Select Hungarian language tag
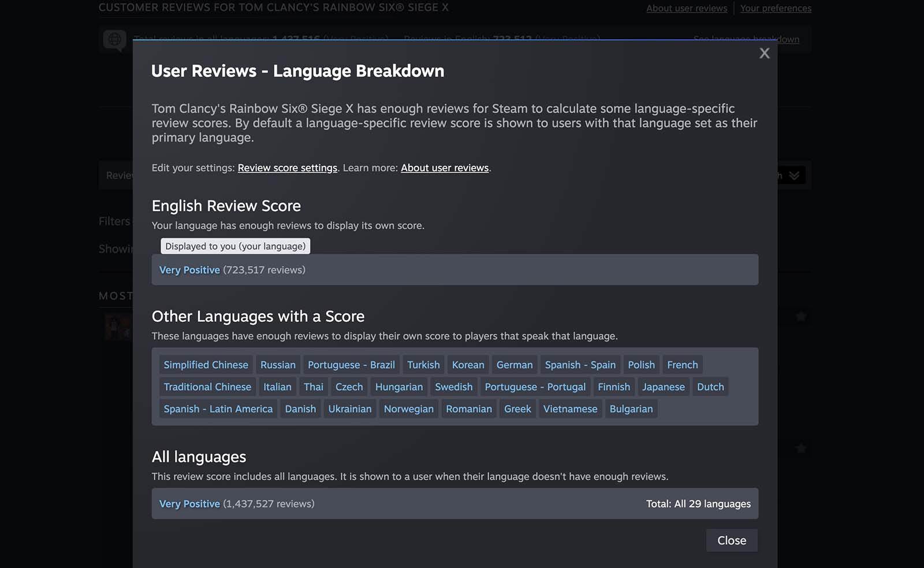924x568 pixels. coord(399,387)
